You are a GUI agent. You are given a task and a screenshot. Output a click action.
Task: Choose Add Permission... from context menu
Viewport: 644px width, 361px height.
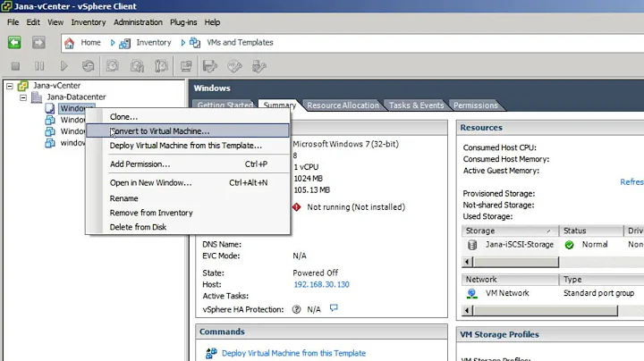pos(188,164)
